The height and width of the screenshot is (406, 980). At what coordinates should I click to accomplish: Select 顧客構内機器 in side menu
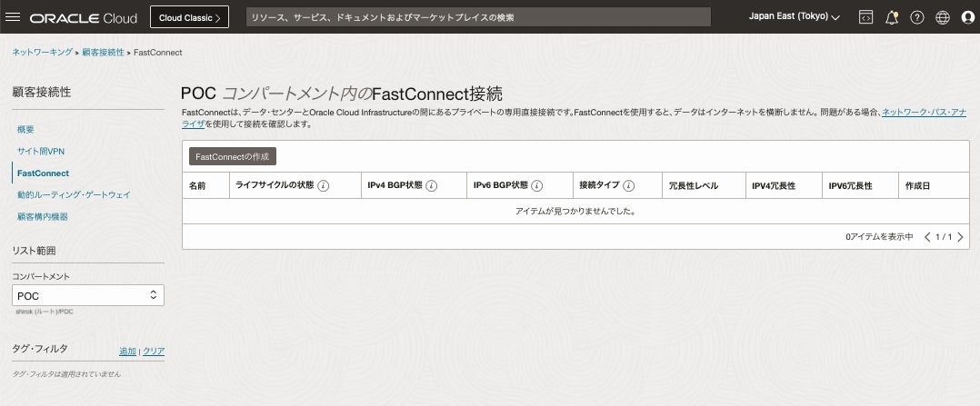pos(43,217)
